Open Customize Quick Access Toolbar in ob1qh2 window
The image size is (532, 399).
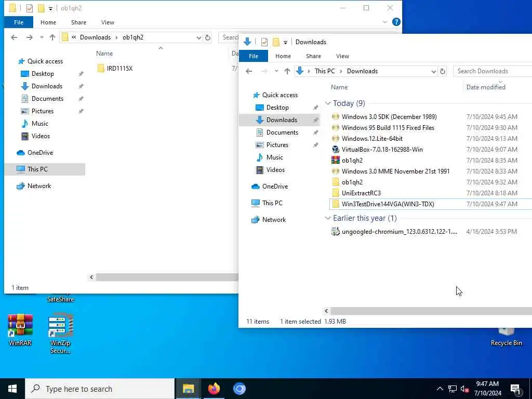[x=50, y=8]
